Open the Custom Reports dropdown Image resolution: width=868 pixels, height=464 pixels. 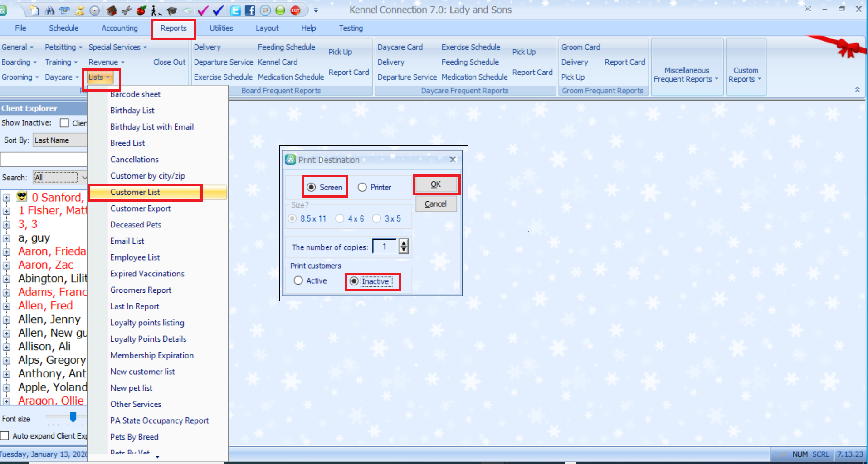click(x=745, y=75)
